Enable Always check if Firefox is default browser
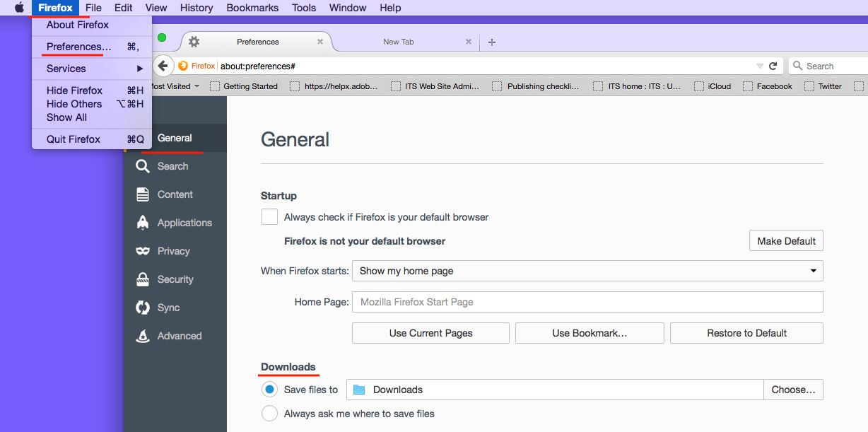 [x=269, y=217]
